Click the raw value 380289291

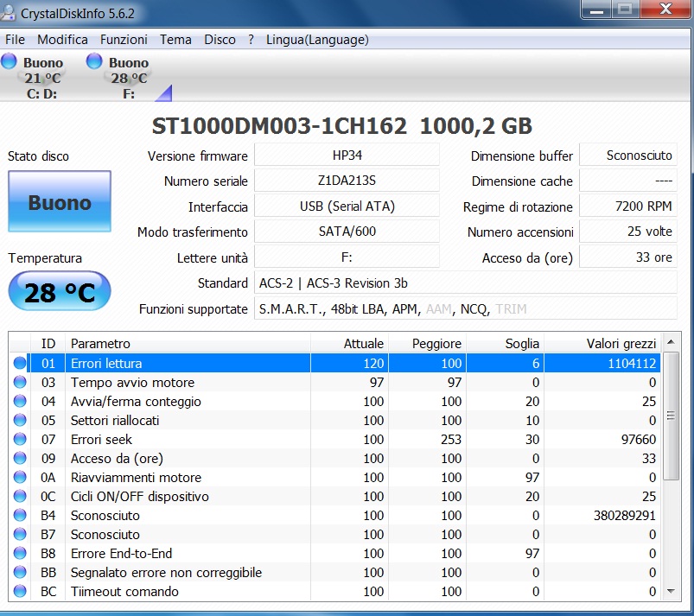[x=625, y=516]
